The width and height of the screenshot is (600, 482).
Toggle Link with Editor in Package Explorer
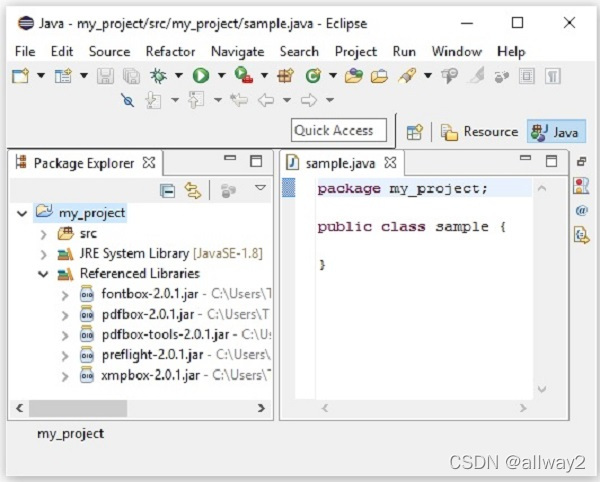point(193,190)
